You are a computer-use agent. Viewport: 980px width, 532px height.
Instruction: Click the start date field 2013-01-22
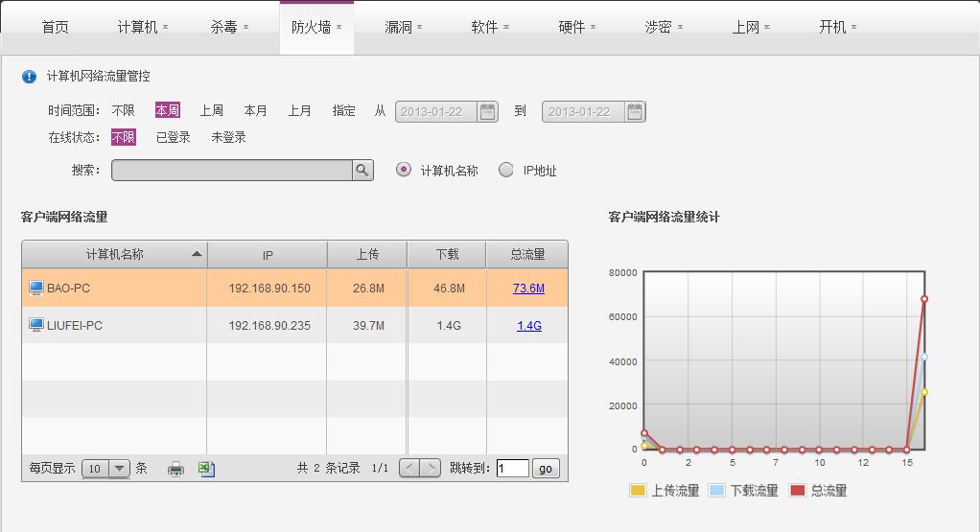(436, 112)
